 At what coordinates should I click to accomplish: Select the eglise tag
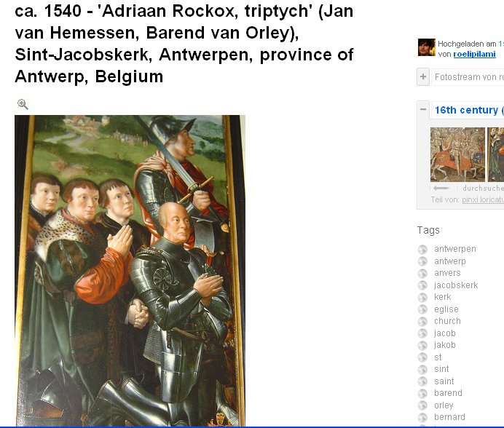(446, 309)
